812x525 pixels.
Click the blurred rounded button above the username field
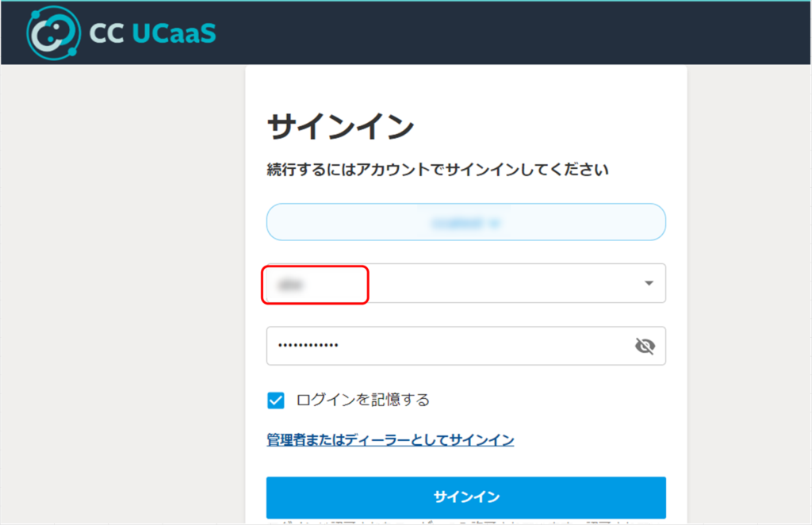pos(466,222)
